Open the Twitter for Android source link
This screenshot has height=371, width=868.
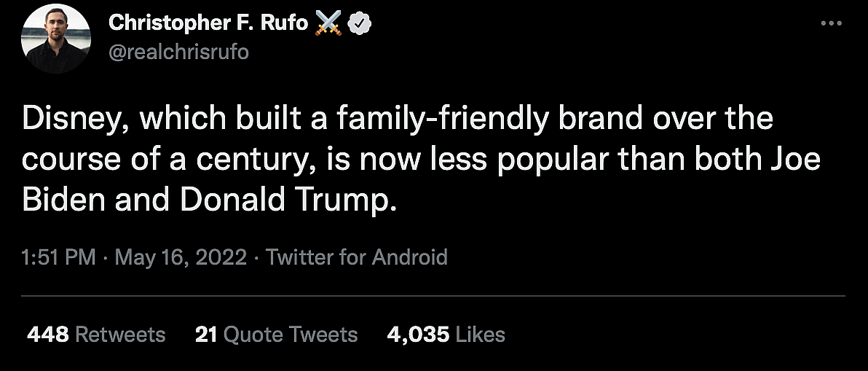tap(357, 257)
